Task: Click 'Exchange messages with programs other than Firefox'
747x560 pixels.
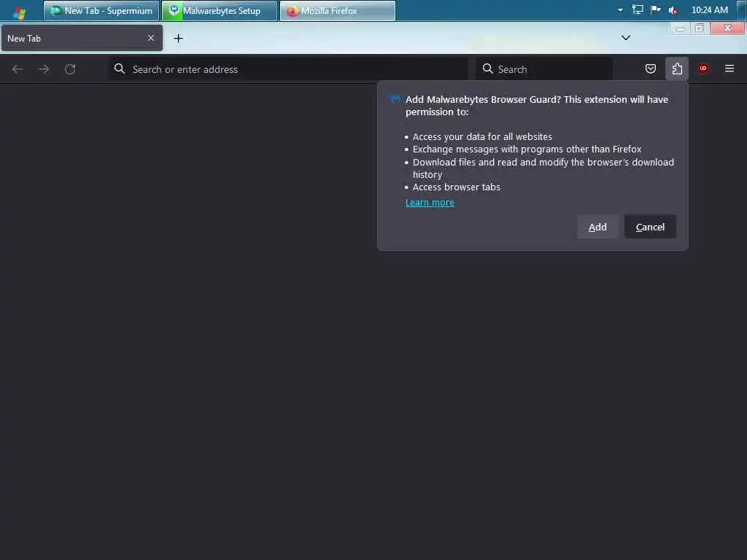Action: pos(527,149)
